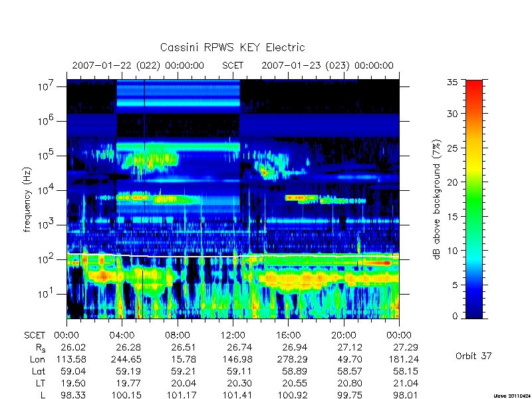Click the "L" row header
The width and height of the screenshot is (532, 399).
[43, 395]
